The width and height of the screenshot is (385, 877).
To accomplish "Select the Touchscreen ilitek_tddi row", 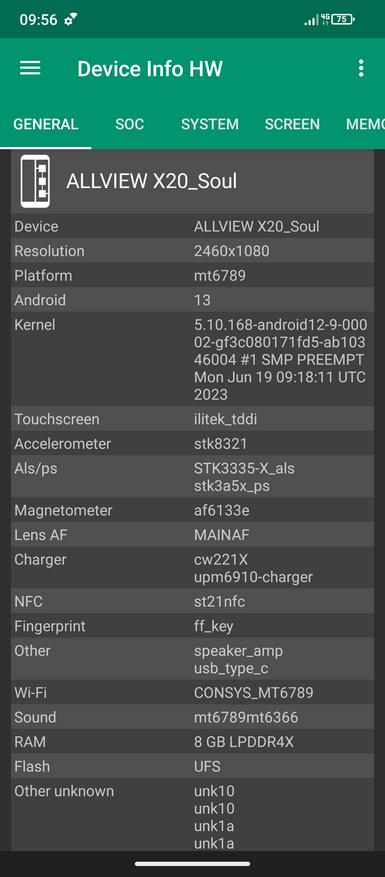I will coord(192,419).
